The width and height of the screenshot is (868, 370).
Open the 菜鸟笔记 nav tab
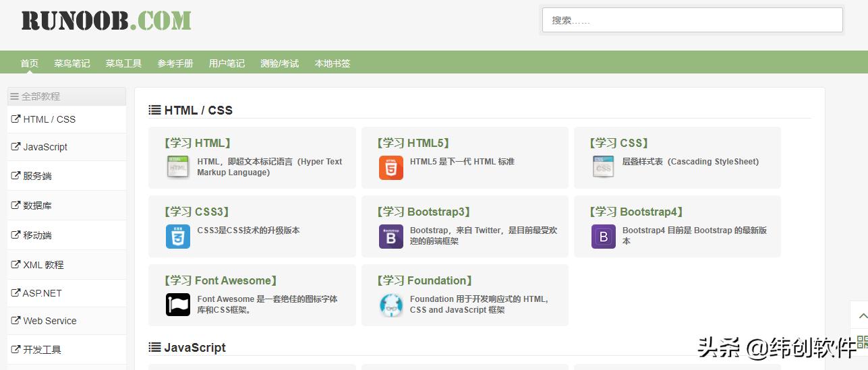point(72,63)
